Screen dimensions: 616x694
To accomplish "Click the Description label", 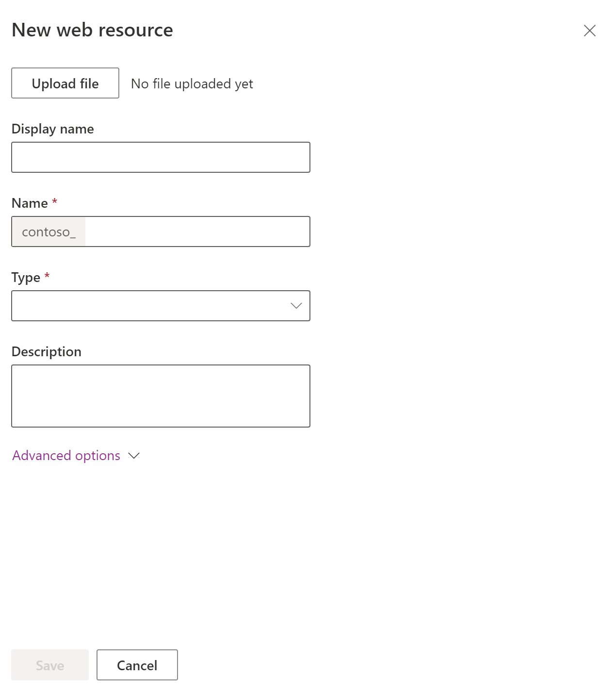I will coord(47,351).
